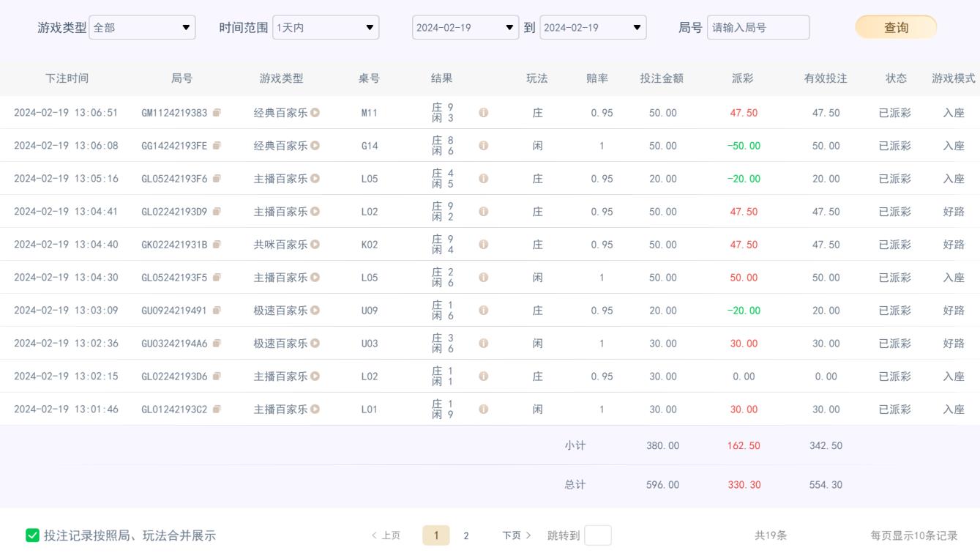Show result info for table K02 row
The width and height of the screenshot is (980, 556).
(483, 245)
